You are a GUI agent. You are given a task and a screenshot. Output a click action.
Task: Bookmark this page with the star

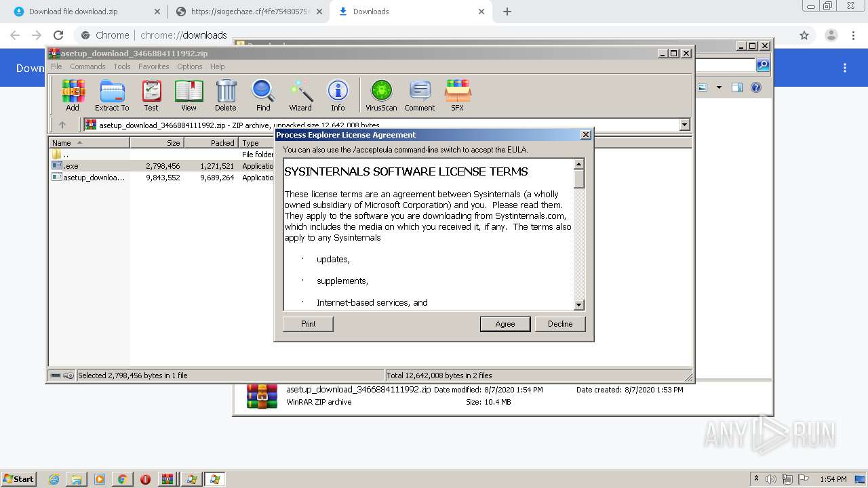point(804,35)
